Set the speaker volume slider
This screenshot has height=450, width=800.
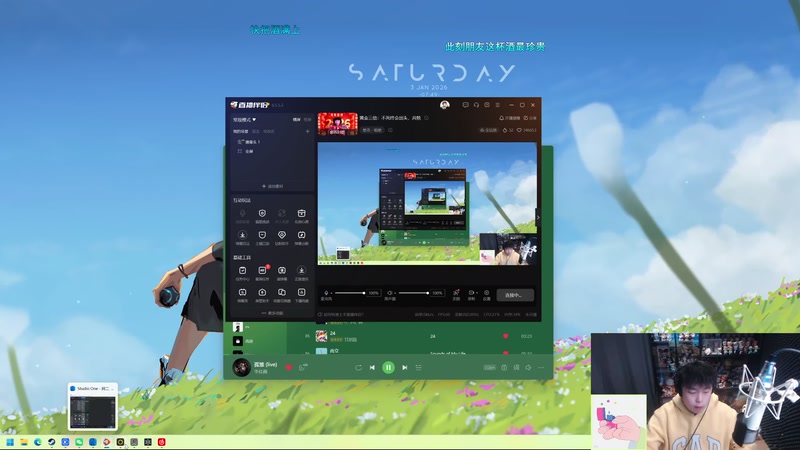point(413,293)
